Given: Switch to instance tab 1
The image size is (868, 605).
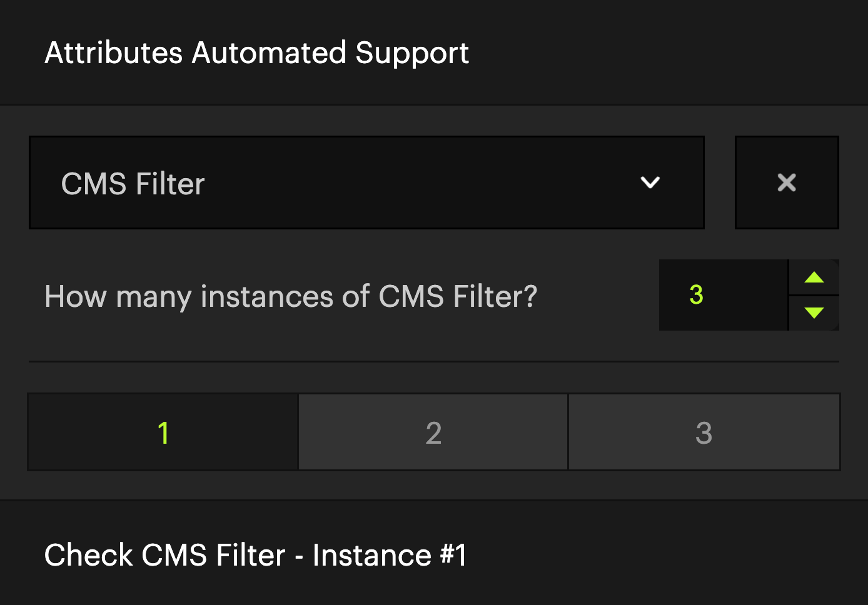Looking at the screenshot, I should (x=163, y=432).
